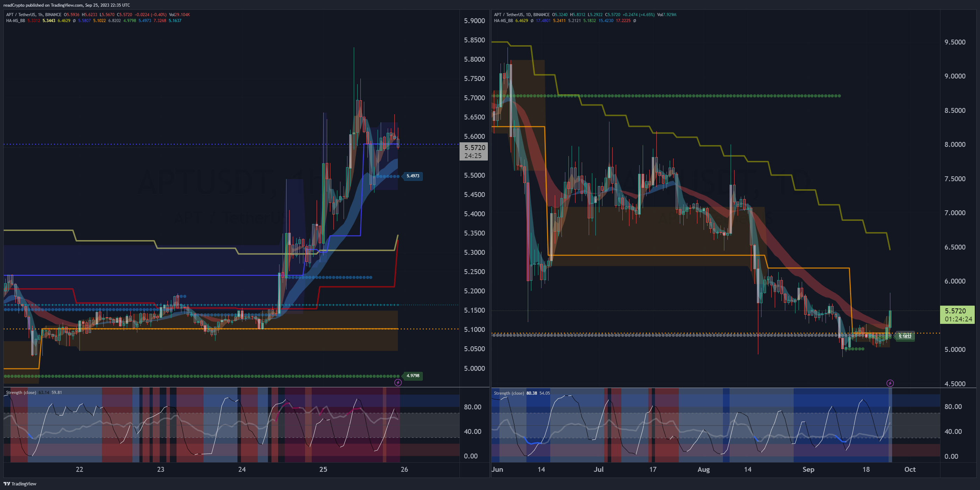Click the 63.14 Strength value in the 1h pane

tap(44, 392)
